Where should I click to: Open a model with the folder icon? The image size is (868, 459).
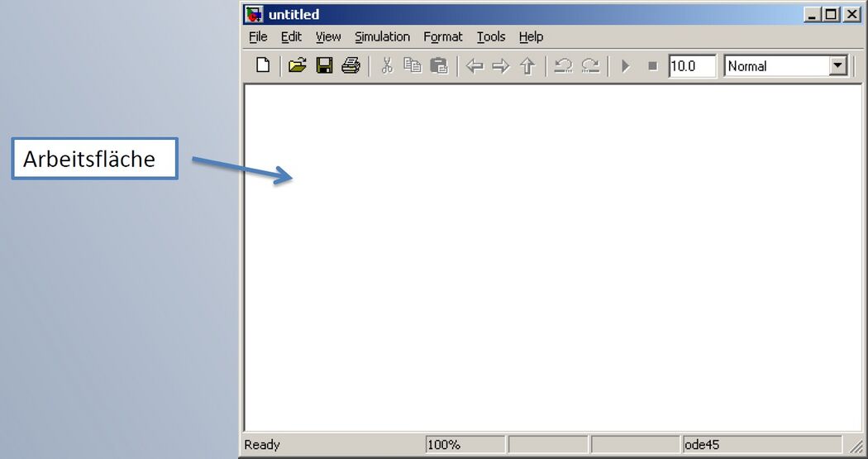[x=297, y=66]
